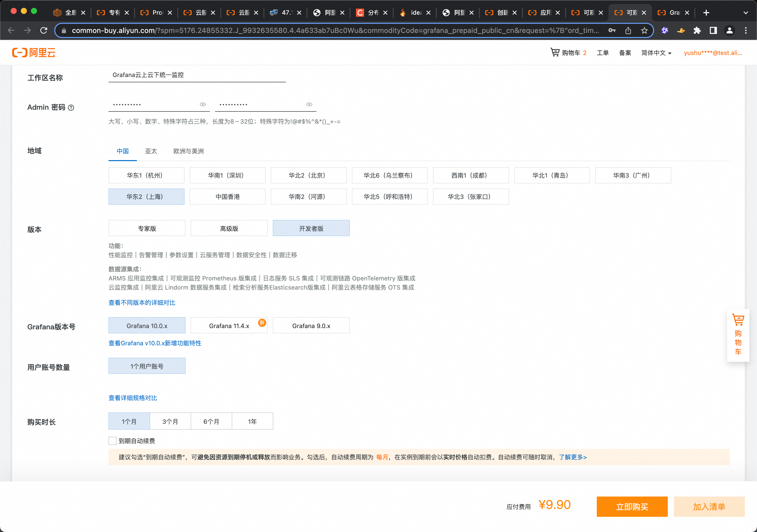Screen dimensions: 757x532
Task: Open the 简体中文 language dropdown
Action: (656, 53)
